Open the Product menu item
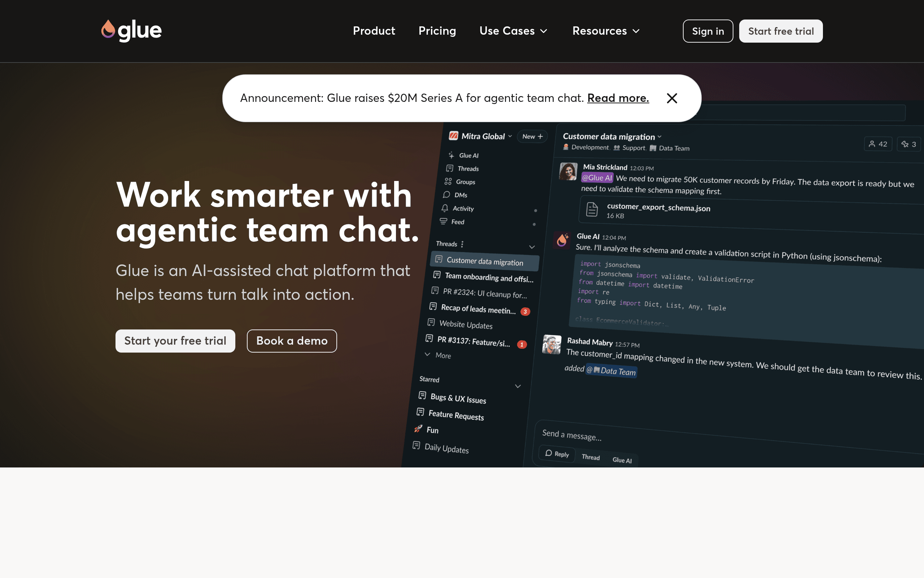924x578 pixels. pos(374,31)
